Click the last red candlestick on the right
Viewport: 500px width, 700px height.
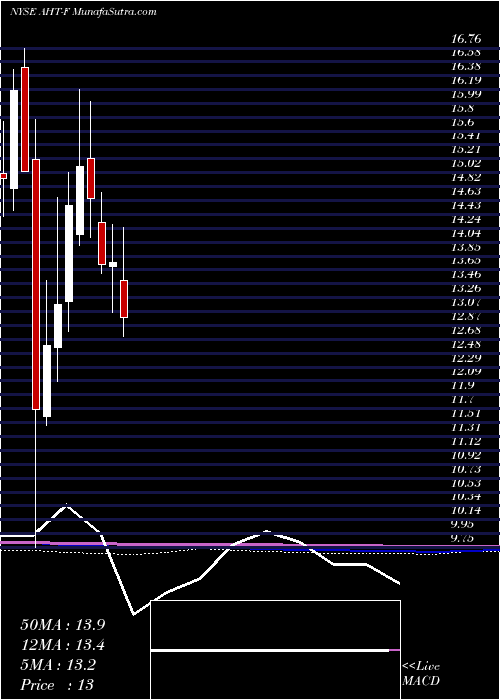(124, 299)
